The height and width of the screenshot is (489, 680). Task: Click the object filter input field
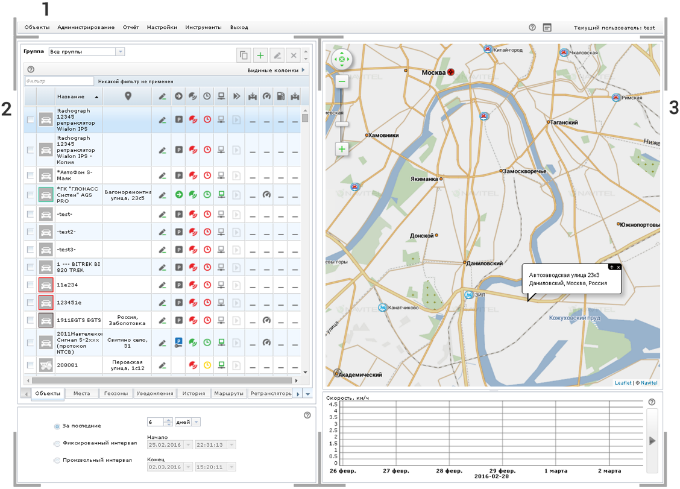[x=56, y=80]
